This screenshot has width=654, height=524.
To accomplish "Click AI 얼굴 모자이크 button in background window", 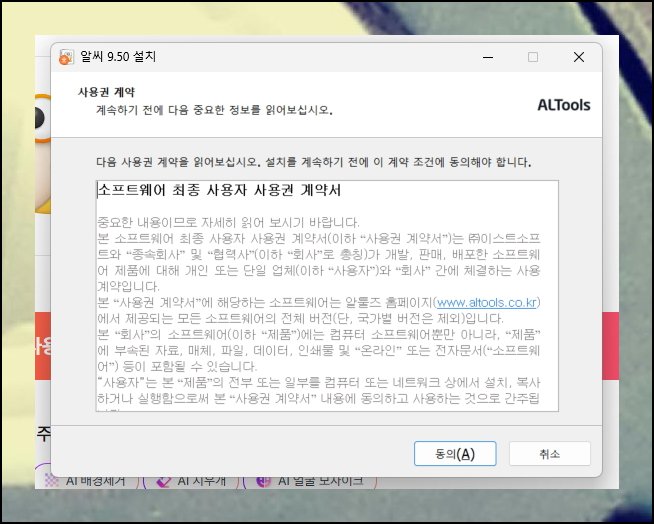I will pyautogui.click(x=310, y=481).
